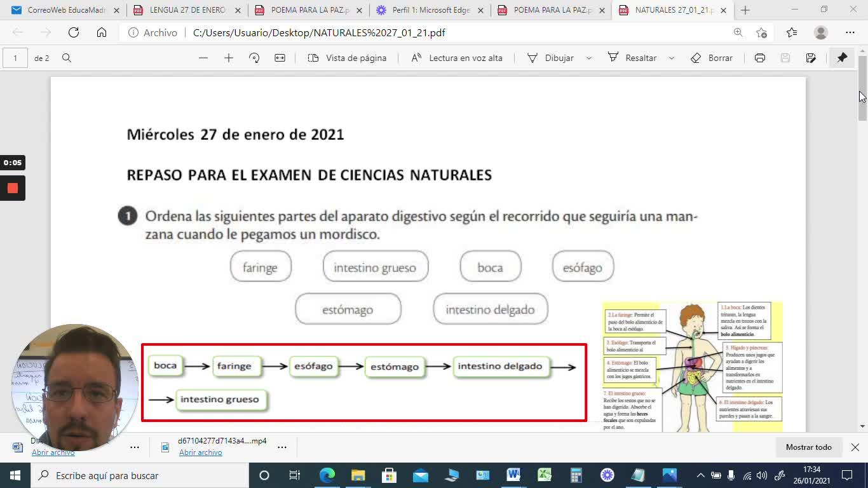Close the NATURALES 27_01_21 tab
868x488 pixels.
[724, 10]
